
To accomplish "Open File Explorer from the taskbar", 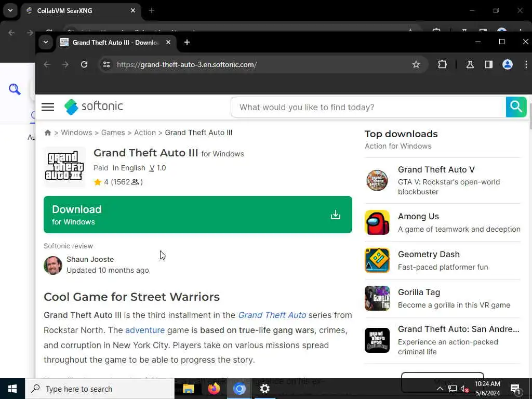I will point(188,389).
